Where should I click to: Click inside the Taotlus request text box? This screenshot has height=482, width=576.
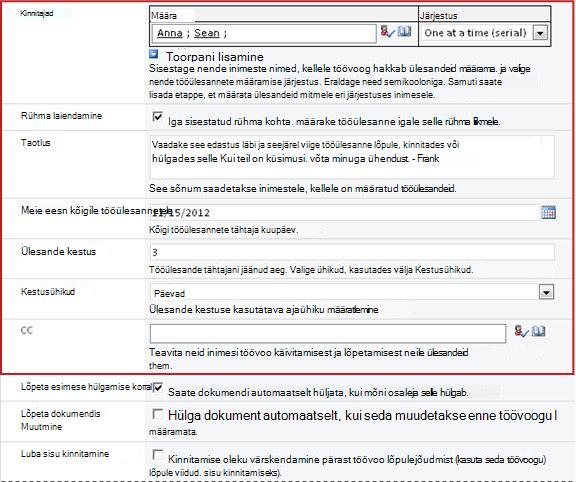pos(352,157)
